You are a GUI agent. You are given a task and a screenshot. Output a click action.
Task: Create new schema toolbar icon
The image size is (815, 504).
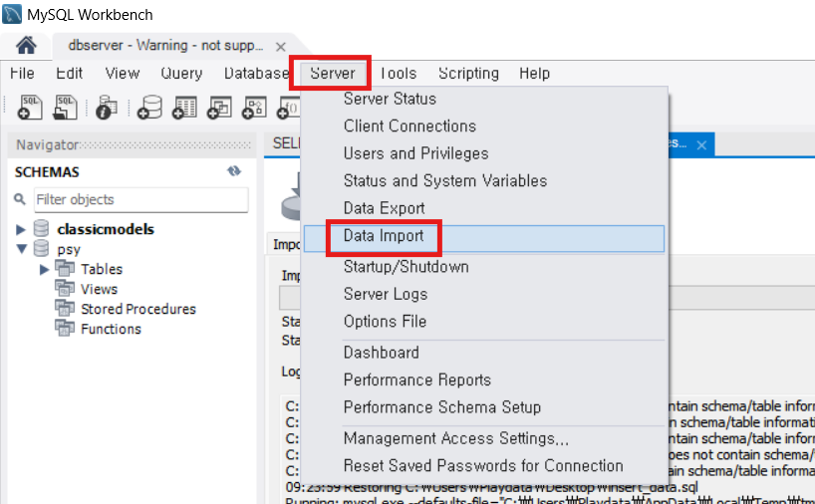pyautogui.click(x=149, y=108)
